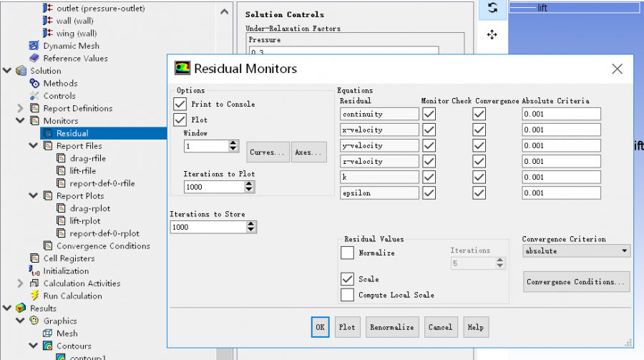The width and height of the screenshot is (644, 360).
Task: Open the Curves... settings
Action: [x=268, y=152]
